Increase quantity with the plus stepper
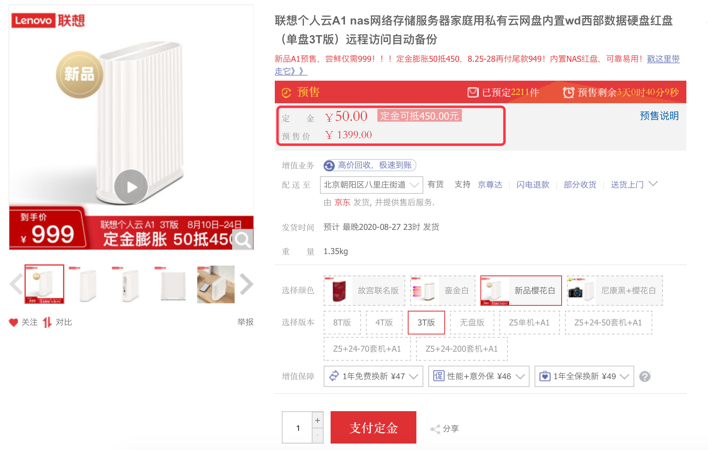The width and height of the screenshot is (708, 450). 318,421
